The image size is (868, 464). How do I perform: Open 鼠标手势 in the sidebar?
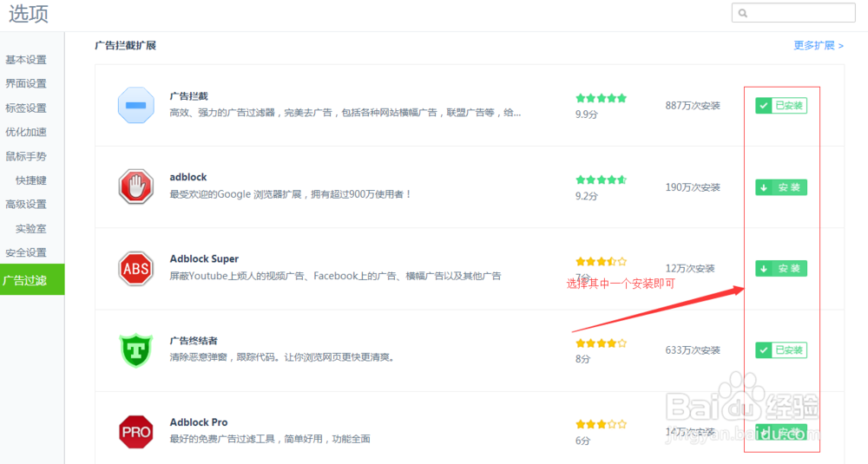coord(26,156)
